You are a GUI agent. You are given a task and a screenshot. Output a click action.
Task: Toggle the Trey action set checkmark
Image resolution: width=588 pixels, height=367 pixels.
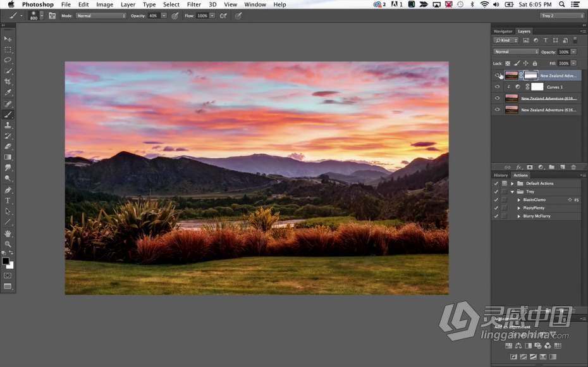click(x=496, y=192)
